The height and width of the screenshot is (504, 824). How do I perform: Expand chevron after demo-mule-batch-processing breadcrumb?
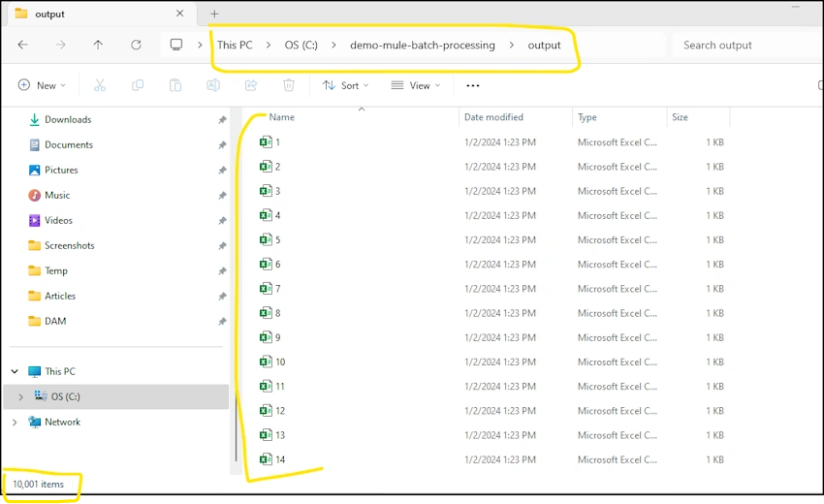[511, 46]
